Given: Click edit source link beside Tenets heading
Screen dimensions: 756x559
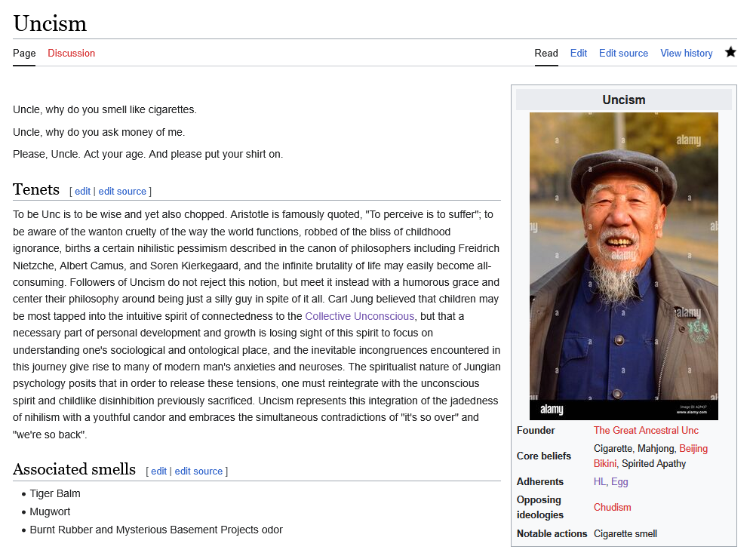Looking at the screenshot, I should (x=122, y=192).
